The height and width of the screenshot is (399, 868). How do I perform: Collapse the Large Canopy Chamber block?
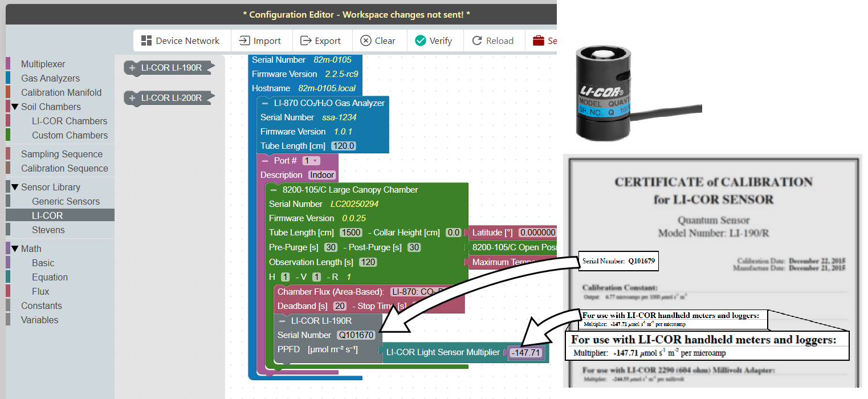click(x=274, y=190)
